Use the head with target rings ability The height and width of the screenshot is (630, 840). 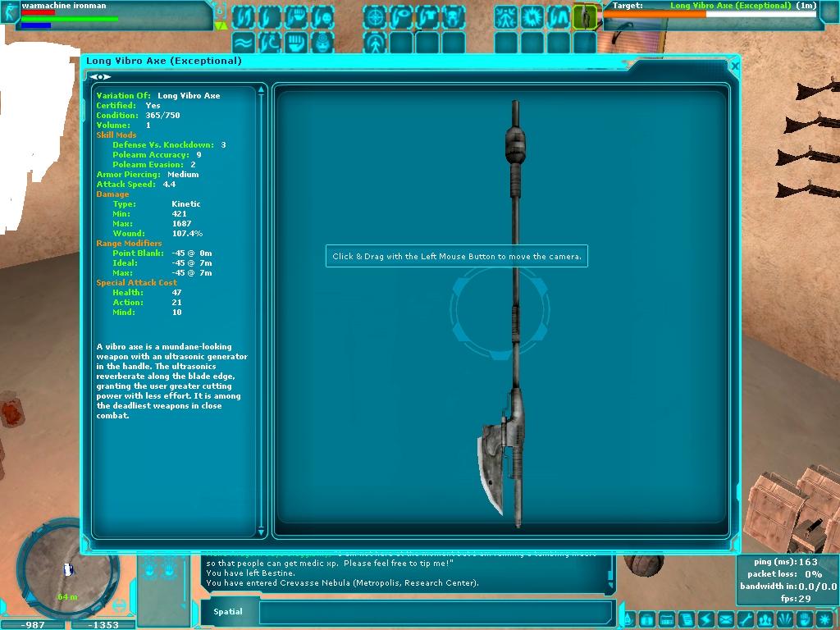click(x=322, y=43)
